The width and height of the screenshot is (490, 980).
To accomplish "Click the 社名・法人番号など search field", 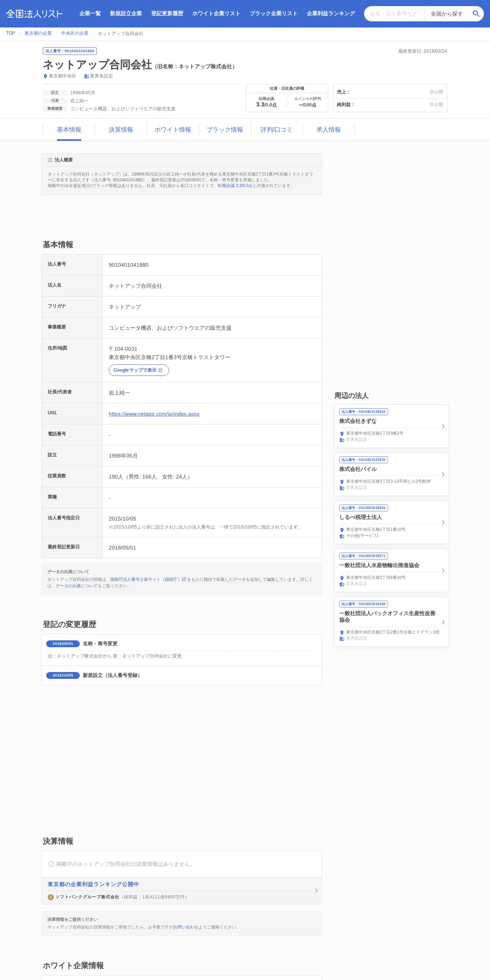I will click(395, 14).
